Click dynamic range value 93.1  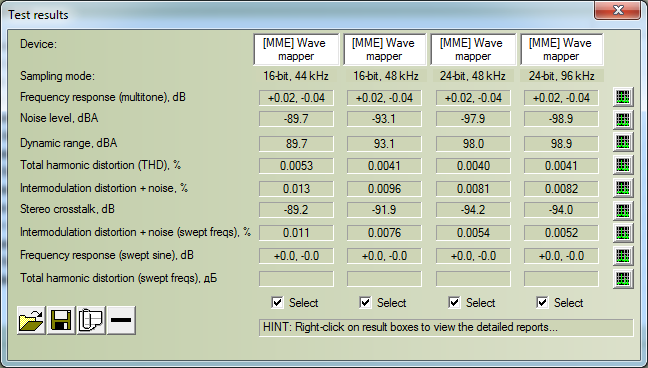click(384, 144)
